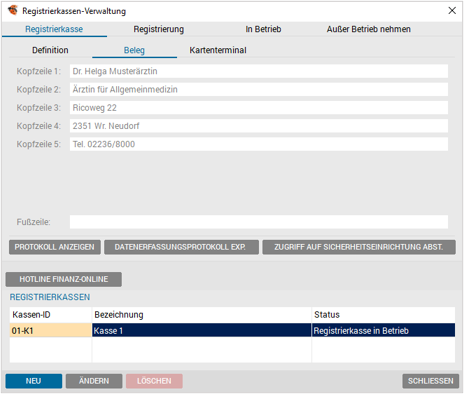Click Datenerfassungsprotokoll exp. button

click(x=181, y=247)
